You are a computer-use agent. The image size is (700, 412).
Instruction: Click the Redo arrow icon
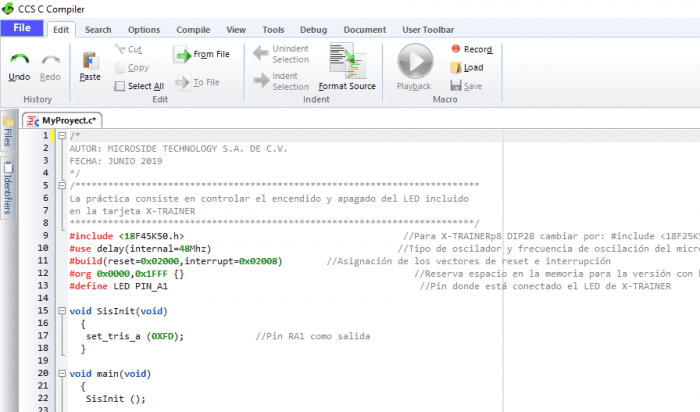(x=50, y=61)
